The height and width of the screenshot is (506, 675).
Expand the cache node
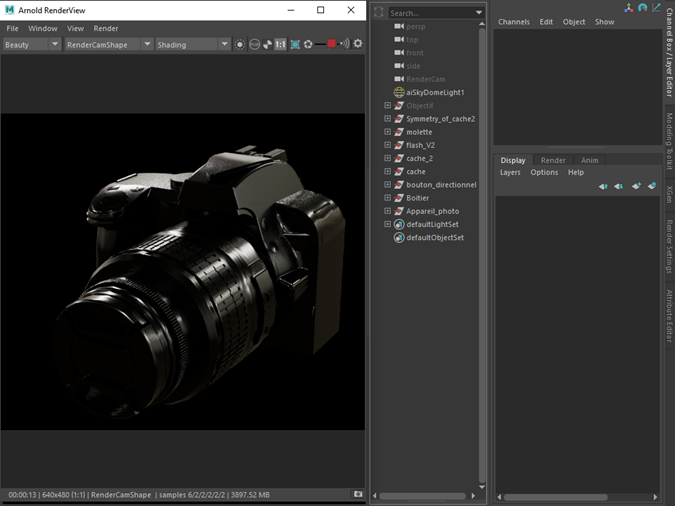(x=387, y=171)
